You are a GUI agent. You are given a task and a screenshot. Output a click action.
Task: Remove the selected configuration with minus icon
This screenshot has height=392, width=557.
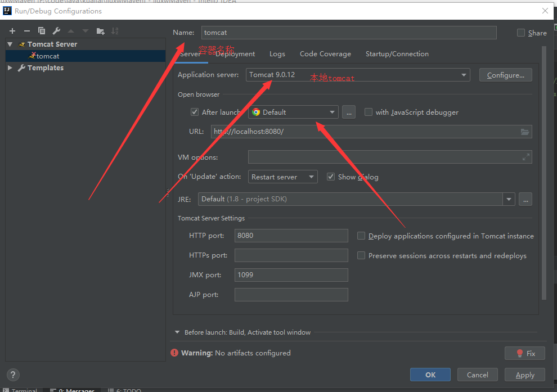tap(27, 31)
